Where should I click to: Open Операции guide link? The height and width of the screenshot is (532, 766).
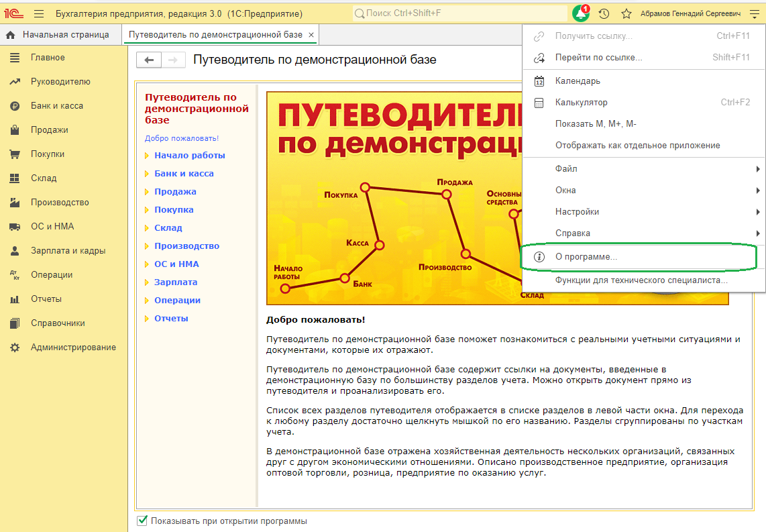(177, 300)
